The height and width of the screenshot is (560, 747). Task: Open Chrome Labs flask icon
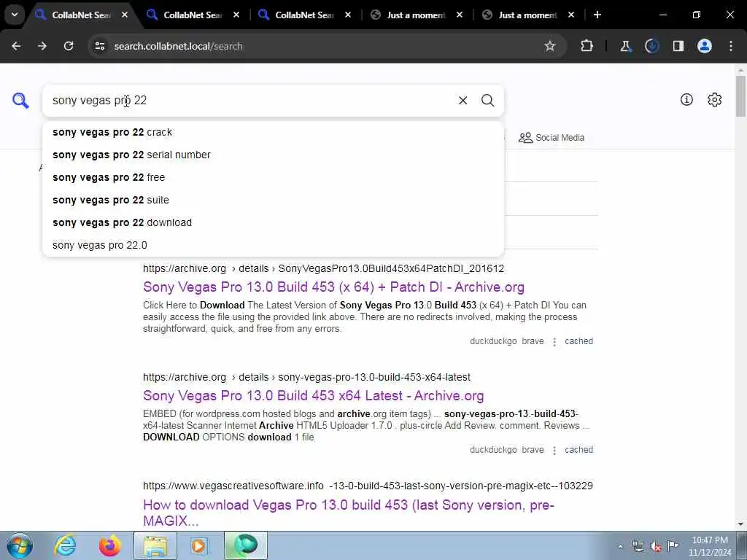click(625, 46)
